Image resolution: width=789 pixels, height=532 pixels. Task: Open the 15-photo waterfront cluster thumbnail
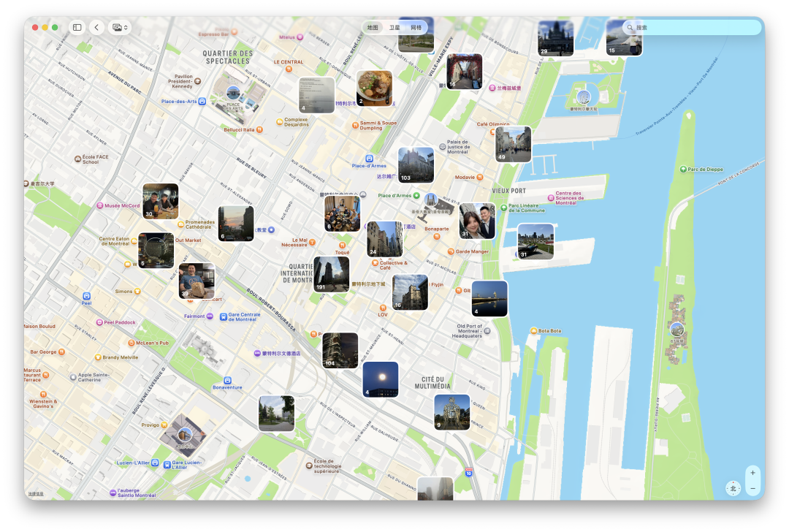tap(624, 38)
